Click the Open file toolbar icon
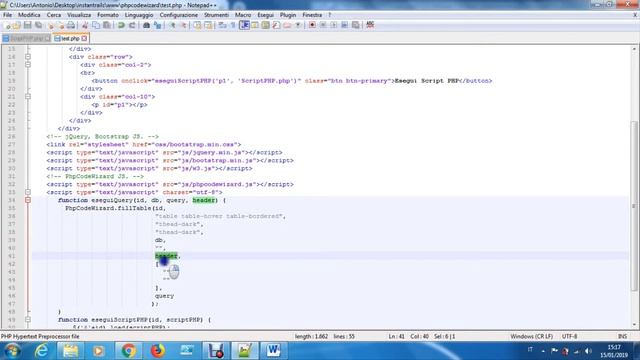The width and height of the screenshot is (640, 360). [16, 25]
